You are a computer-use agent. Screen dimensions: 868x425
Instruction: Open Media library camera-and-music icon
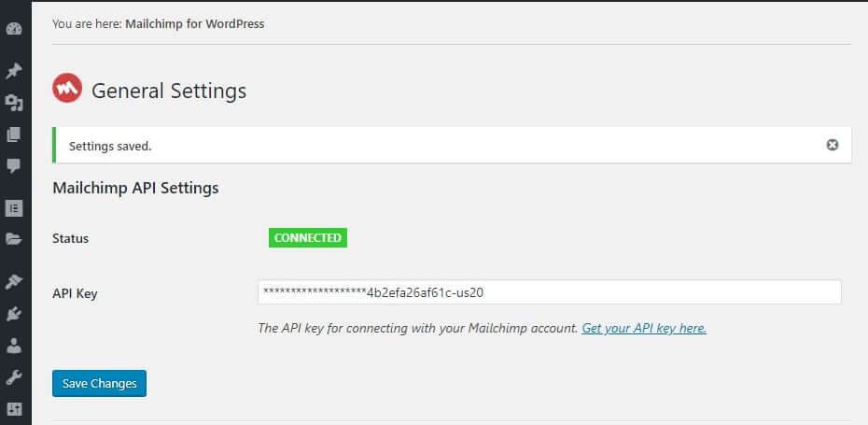(x=14, y=103)
